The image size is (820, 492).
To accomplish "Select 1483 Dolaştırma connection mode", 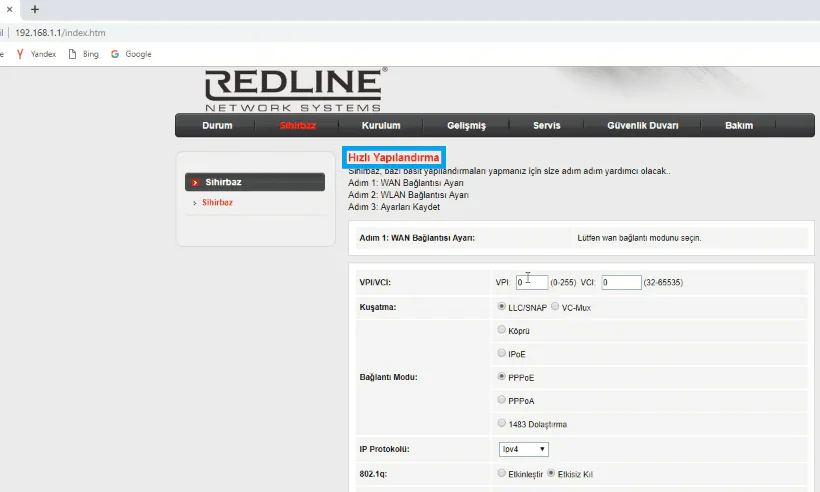I will [x=502, y=424].
